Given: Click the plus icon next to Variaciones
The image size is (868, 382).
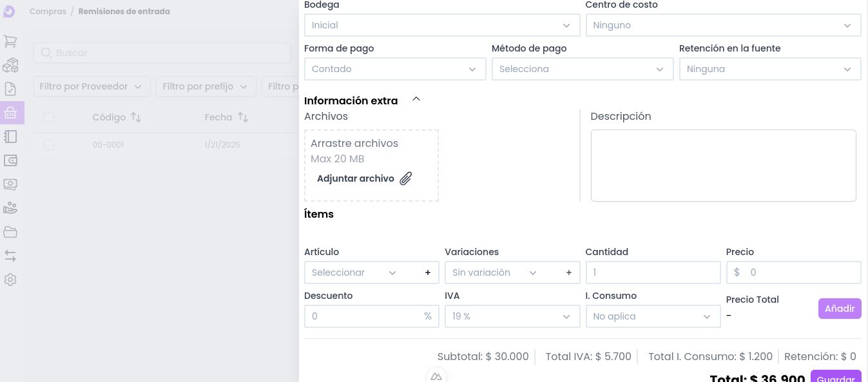Looking at the screenshot, I should click(x=568, y=272).
